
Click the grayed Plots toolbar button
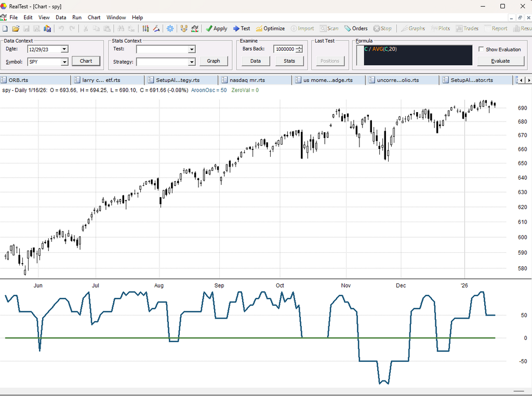pos(441,29)
